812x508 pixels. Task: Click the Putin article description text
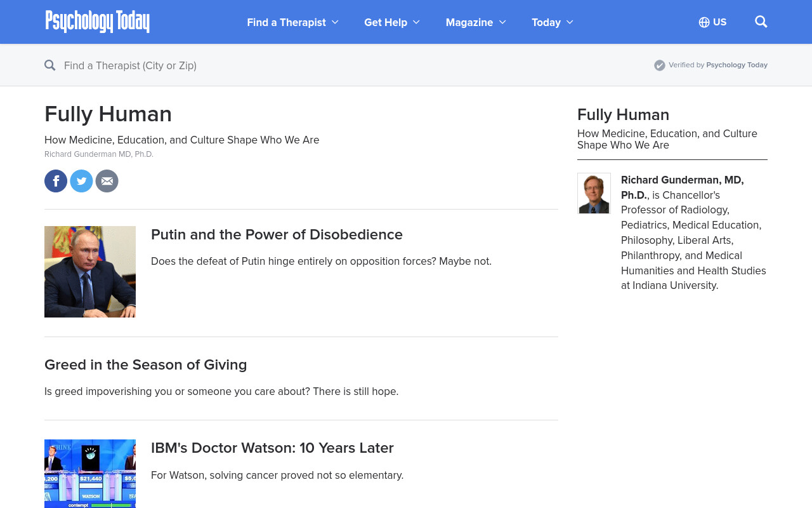[321, 261]
